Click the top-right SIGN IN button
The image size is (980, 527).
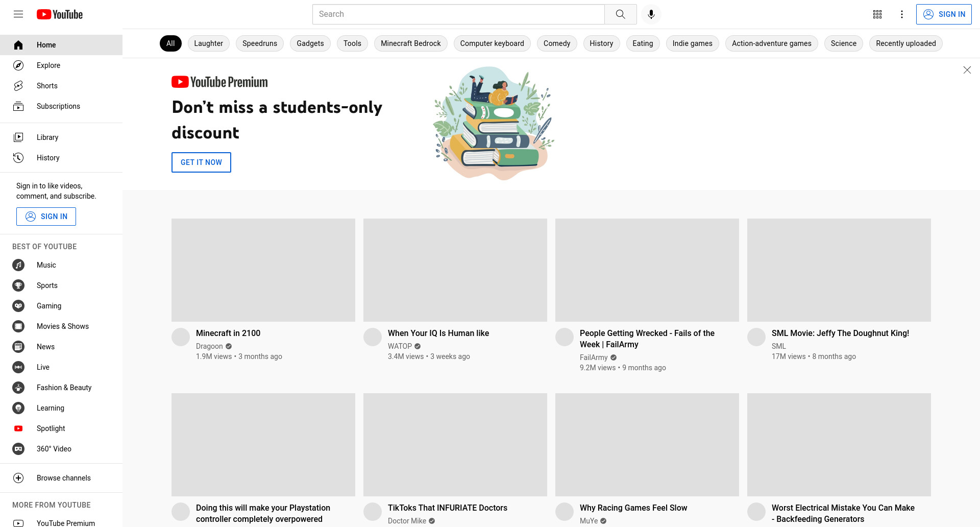[944, 14]
